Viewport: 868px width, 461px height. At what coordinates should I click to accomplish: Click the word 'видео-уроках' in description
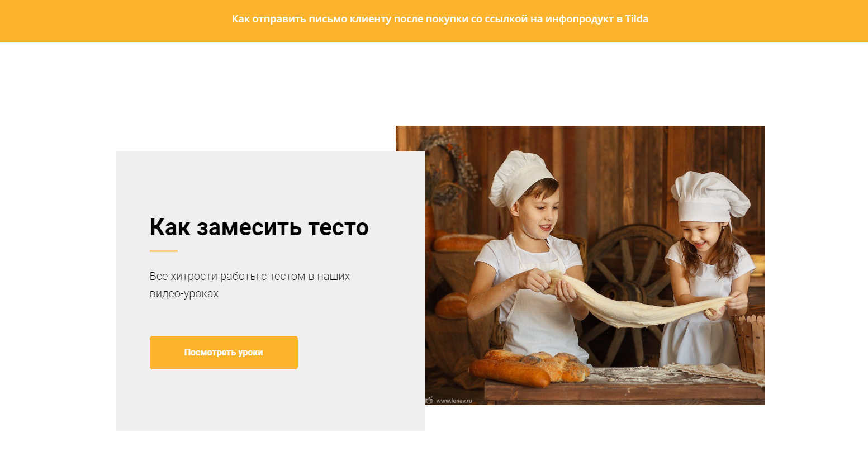(x=184, y=293)
